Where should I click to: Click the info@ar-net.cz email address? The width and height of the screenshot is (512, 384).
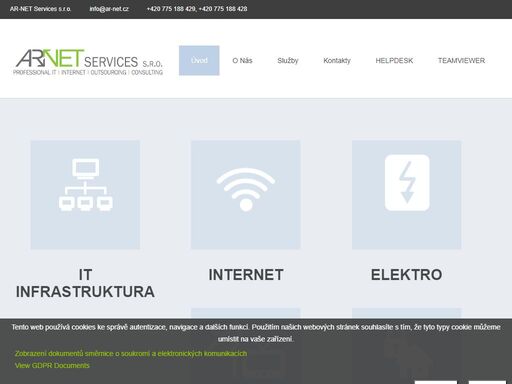point(109,9)
